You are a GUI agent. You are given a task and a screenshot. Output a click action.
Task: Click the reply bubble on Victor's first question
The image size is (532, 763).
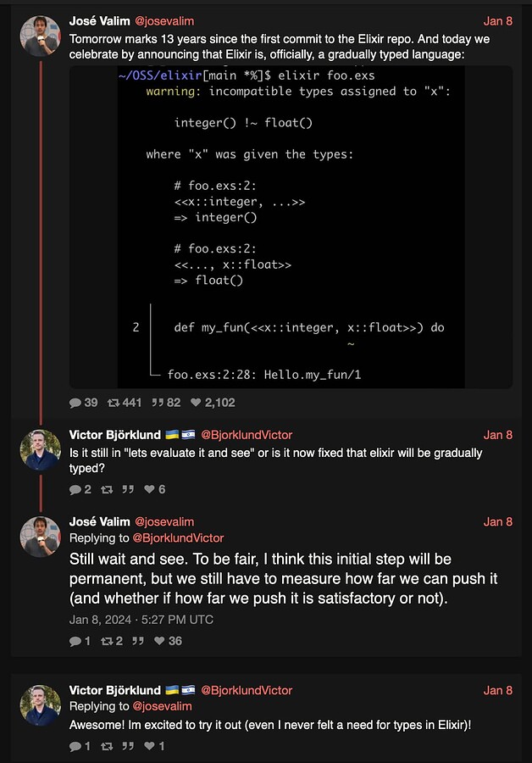78,485
